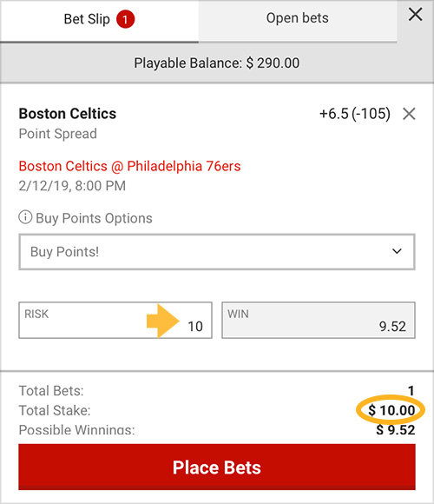This screenshot has width=434, height=504.
Task: Click the Buy Points Options label
Action: pyautogui.click(x=94, y=218)
